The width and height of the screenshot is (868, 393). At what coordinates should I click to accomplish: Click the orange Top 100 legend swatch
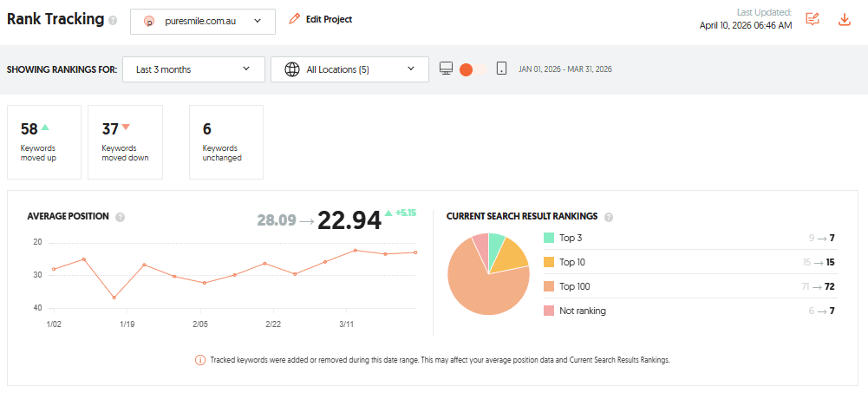tap(549, 286)
